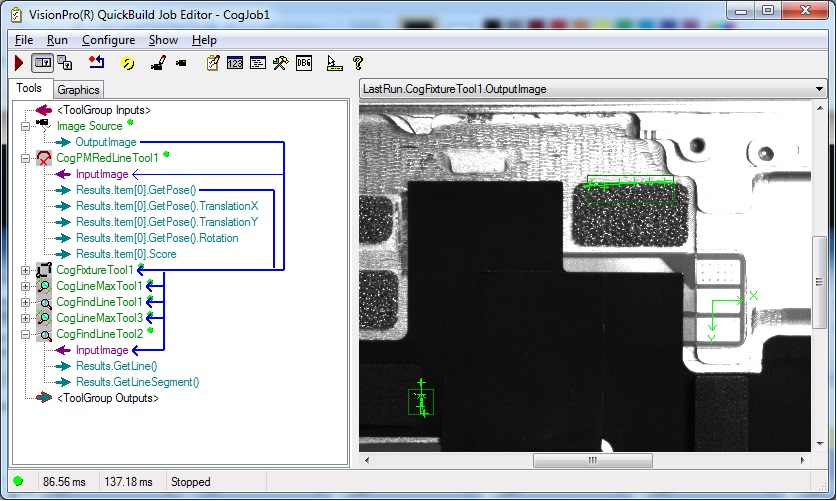Screen dimensions: 837x501
Task: Open the LastRun.CogFixtureTool1.OutputImage dropdown
Action: click(x=819, y=89)
